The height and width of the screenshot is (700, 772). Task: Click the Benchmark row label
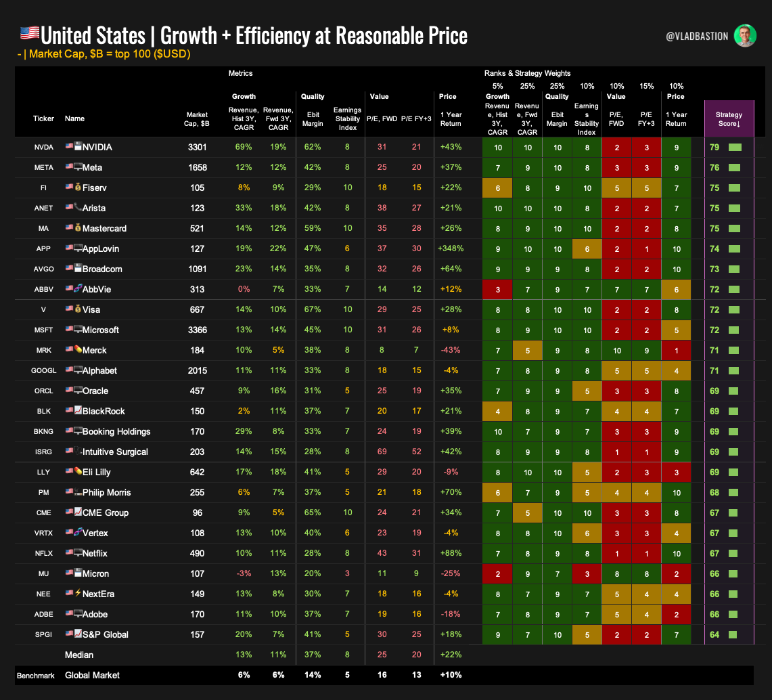[35, 676]
